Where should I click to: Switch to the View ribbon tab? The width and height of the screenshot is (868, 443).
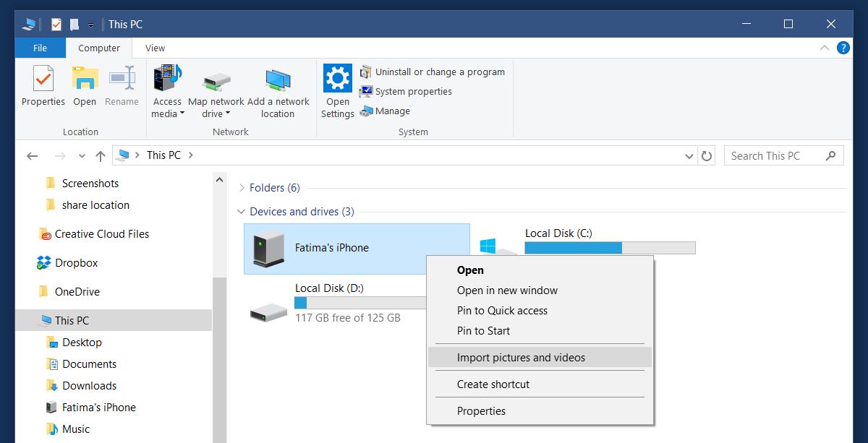[x=155, y=48]
